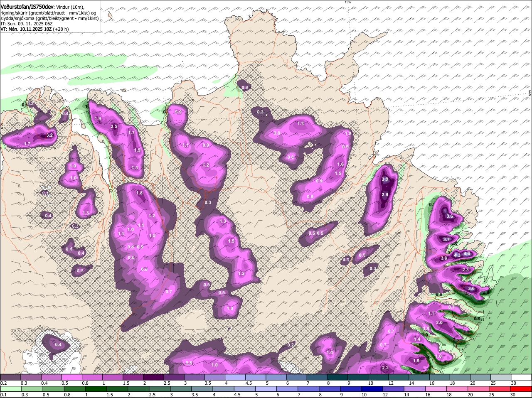Click the 1.6 snowfall value on the map

[341, 165]
